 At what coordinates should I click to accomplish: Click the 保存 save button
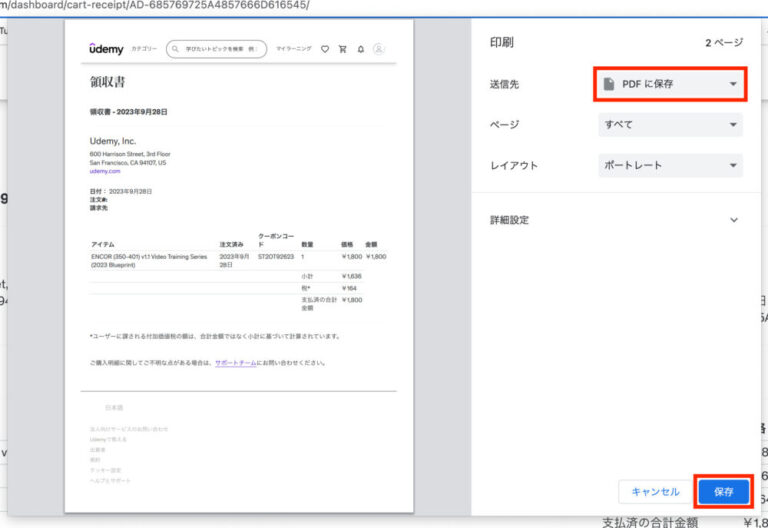723,491
